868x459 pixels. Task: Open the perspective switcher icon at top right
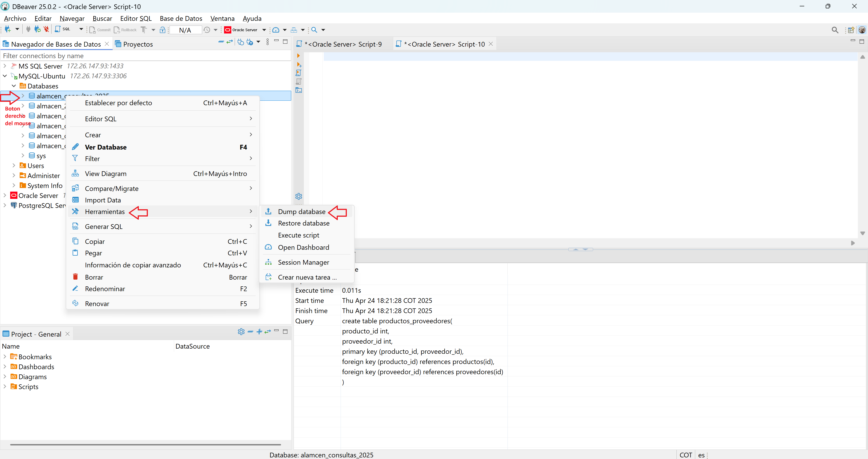pos(851,30)
